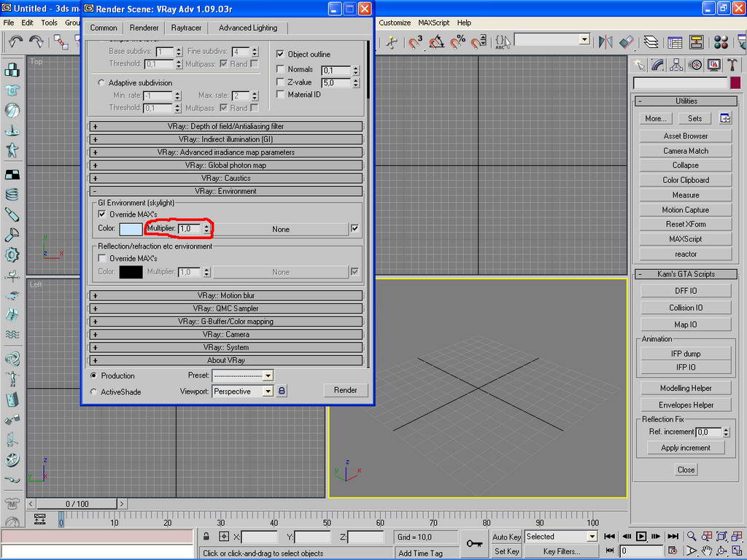Click the Undo arrow in the toolbar

[15, 42]
